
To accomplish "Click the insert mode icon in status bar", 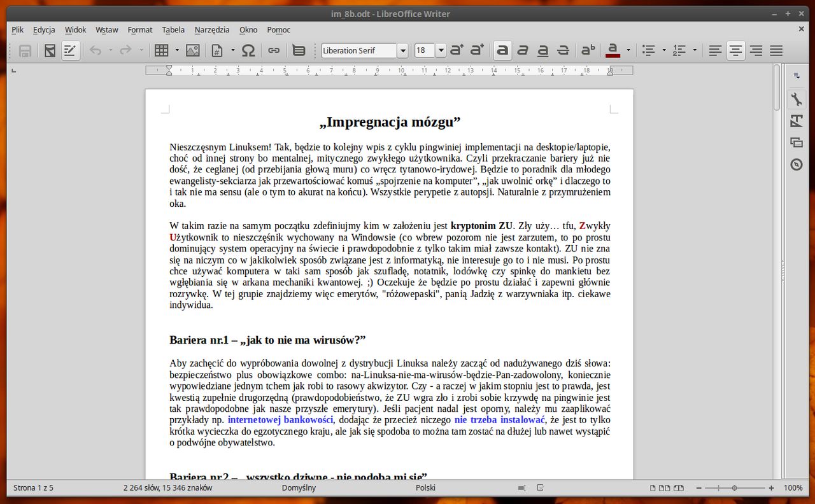I will [x=522, y=488].
